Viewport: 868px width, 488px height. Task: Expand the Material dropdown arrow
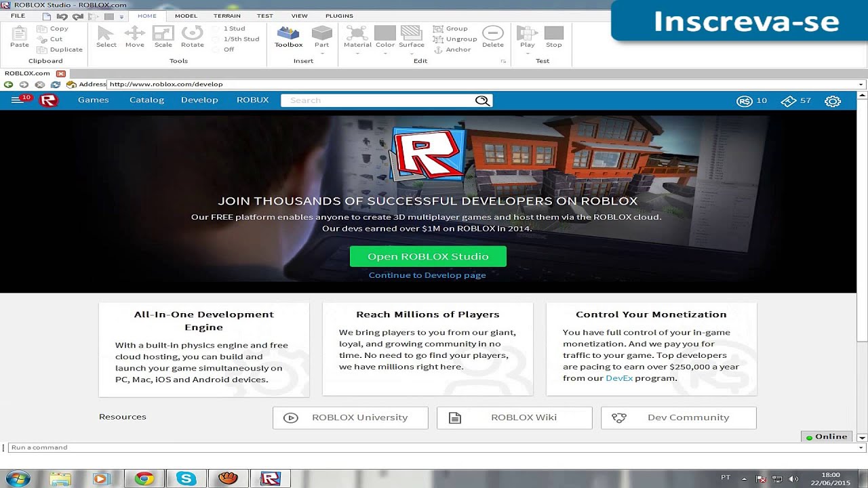pos(357,53)
